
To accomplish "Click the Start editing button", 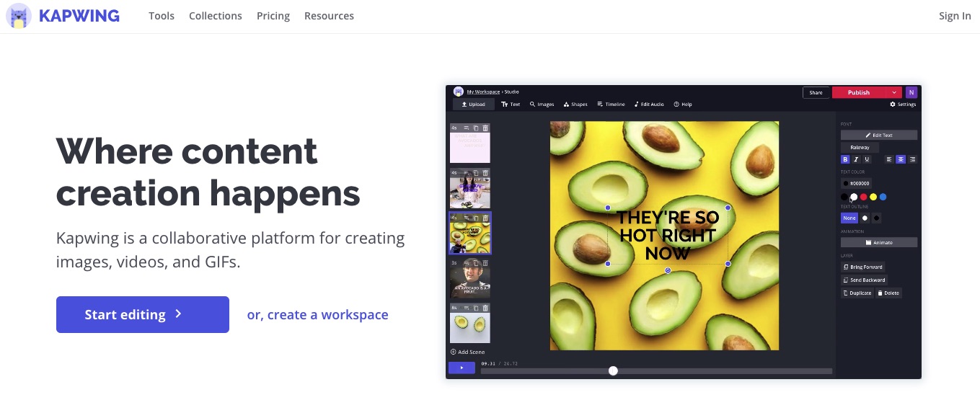I will coord(143,314).
